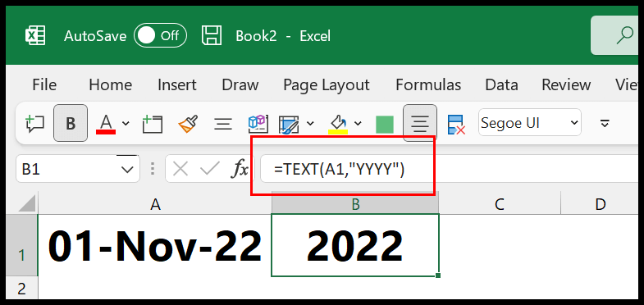
Task: Select column B header
Action: coord(355,203)
